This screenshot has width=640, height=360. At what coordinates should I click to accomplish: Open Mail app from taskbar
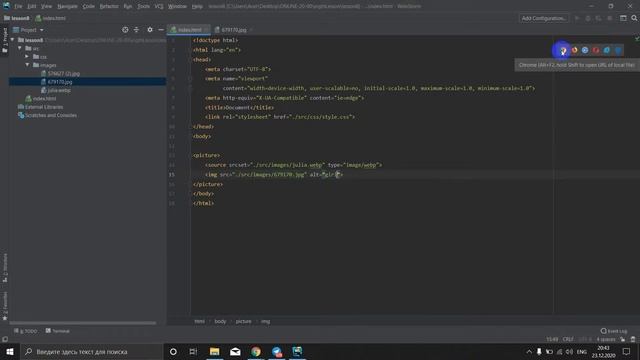[x=235, y=351]
